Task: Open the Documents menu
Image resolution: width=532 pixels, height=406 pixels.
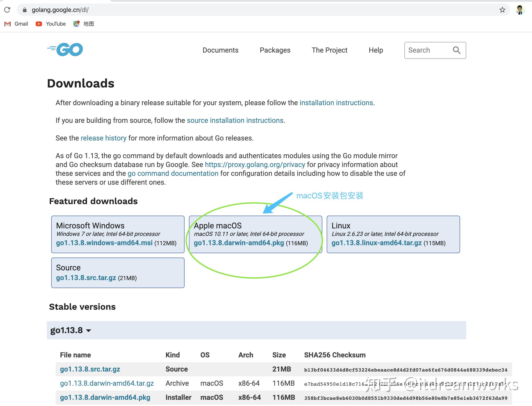Action: [x=220, y=50]
